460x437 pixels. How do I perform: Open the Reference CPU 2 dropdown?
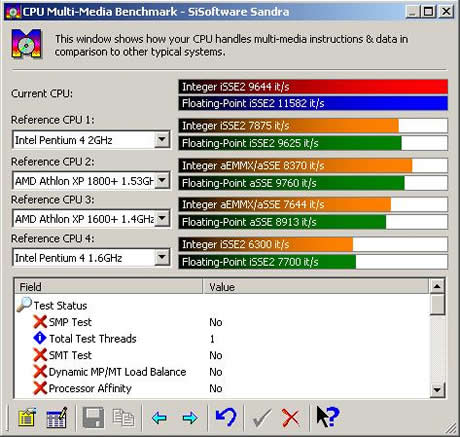pos(162,181)
